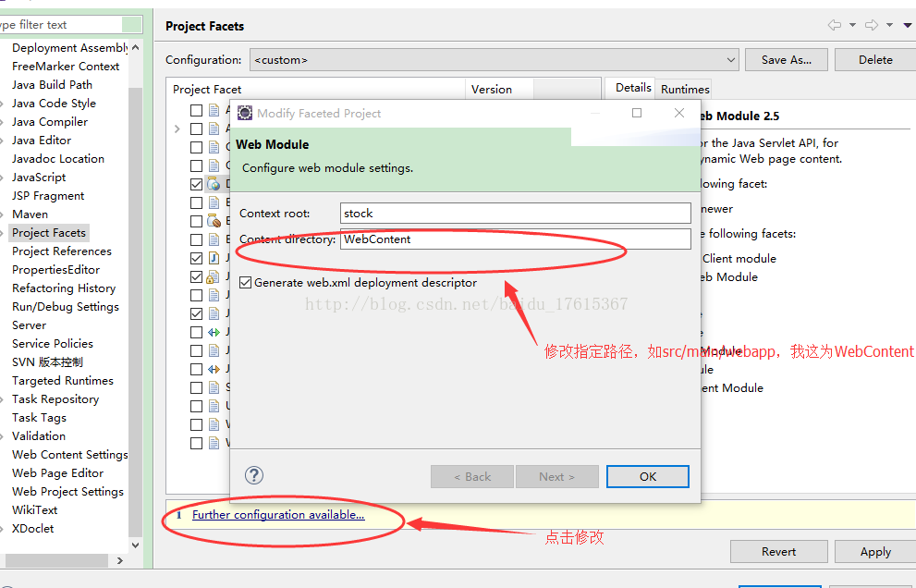Select Web Project Settings in the tree
The width and height of the screenshot is (916, 588).
point(67,492)
